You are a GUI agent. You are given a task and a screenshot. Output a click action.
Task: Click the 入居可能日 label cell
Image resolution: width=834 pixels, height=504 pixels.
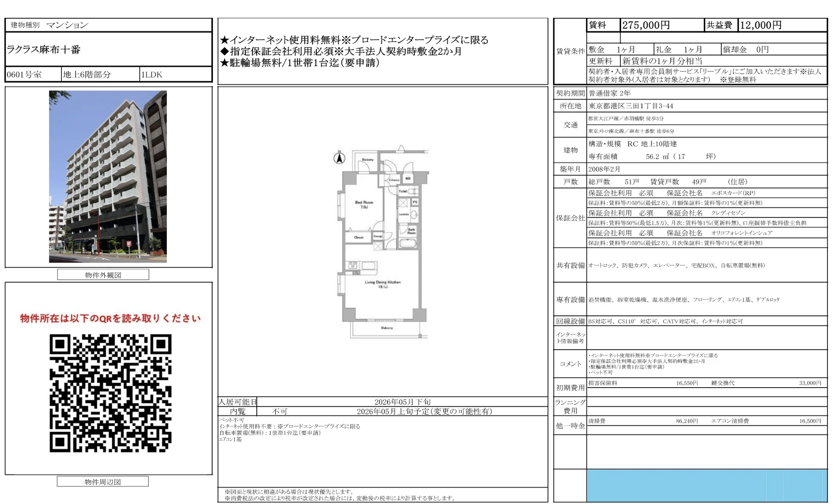[x=238, y=402]
